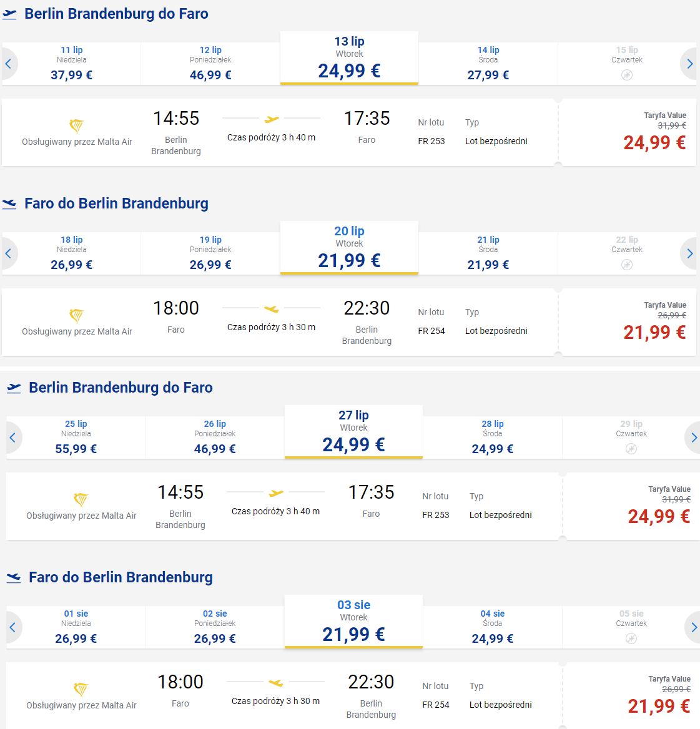The width and height of the screenshot is (700, 729).
Task: Show later dates after 15 lip
Action: tap(690, 64)
